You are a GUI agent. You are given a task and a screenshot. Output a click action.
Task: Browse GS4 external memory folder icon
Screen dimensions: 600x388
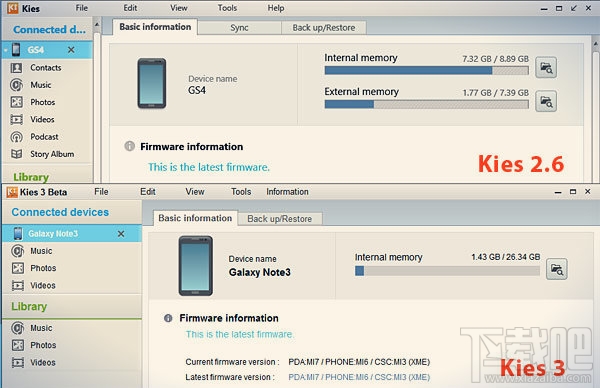(x=546, y=101)
